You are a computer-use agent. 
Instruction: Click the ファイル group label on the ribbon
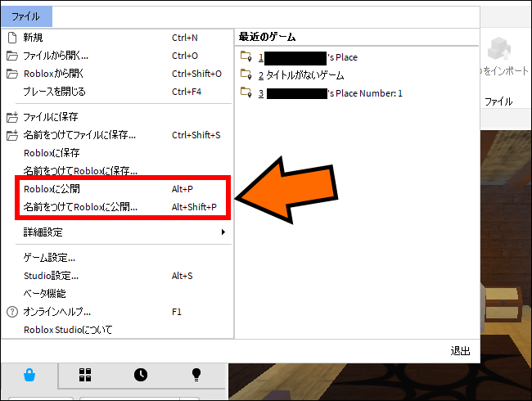point(498,101)
